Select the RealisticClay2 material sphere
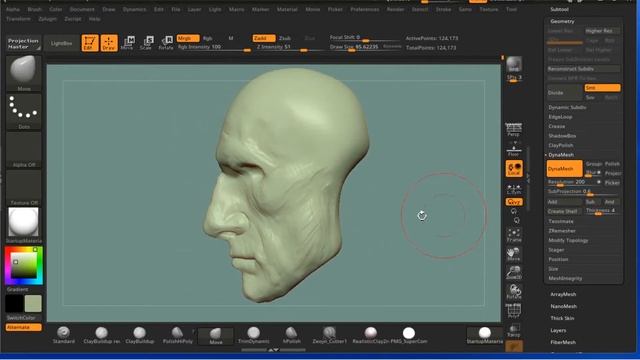Viewport: 640px width, 360px height. click(371, 336)
